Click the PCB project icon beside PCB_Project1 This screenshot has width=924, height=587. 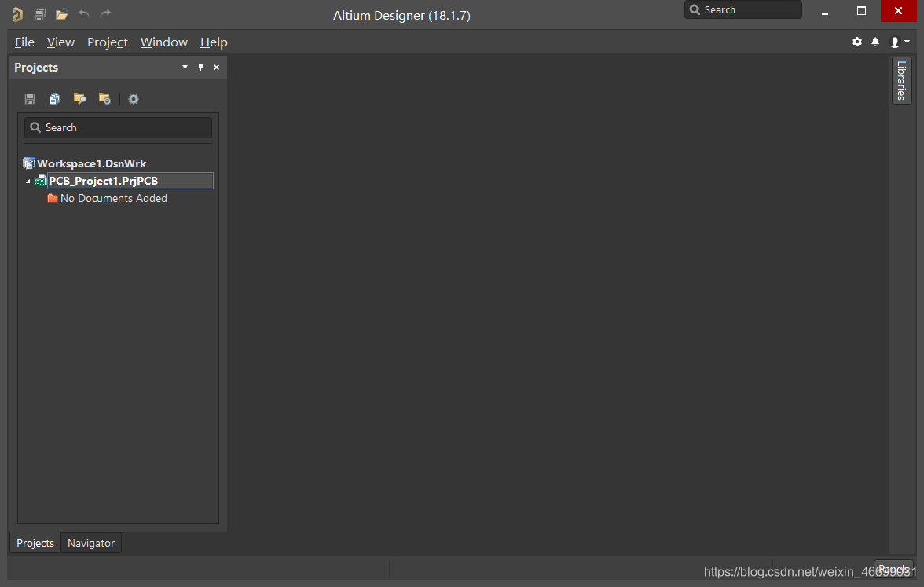pos(41,181)
